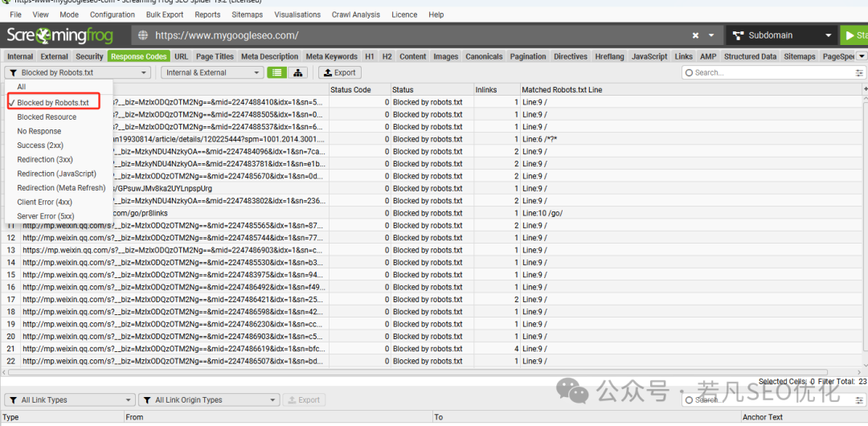Click the upper Export button

click(340, 72)
